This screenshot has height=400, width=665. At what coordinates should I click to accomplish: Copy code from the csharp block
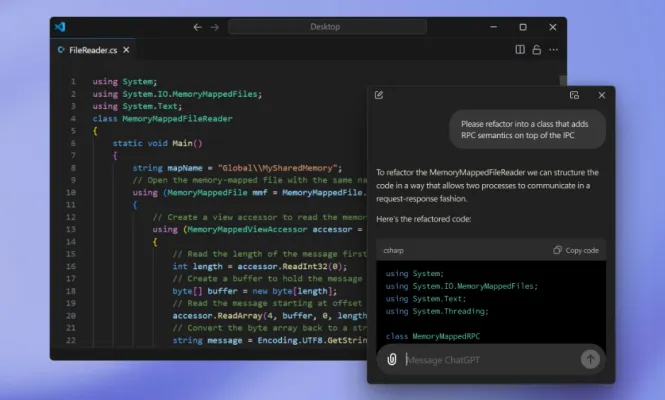[576, 250]
